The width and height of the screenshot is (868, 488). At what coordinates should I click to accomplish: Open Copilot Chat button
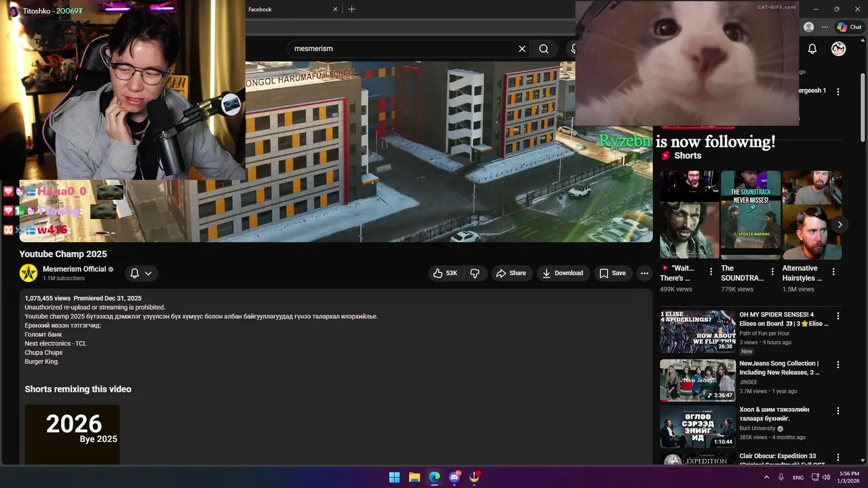[x=849, y=27]
